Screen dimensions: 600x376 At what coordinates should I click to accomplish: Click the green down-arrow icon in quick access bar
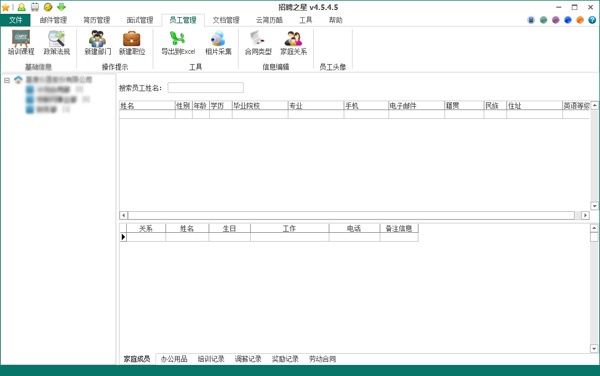(x=61, y=7)
